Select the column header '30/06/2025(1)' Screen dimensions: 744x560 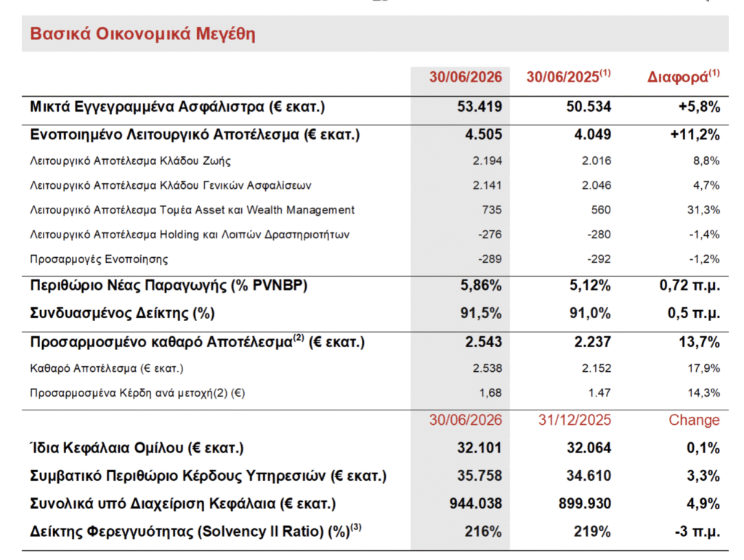pyautogui.click(x=568, y=76)
